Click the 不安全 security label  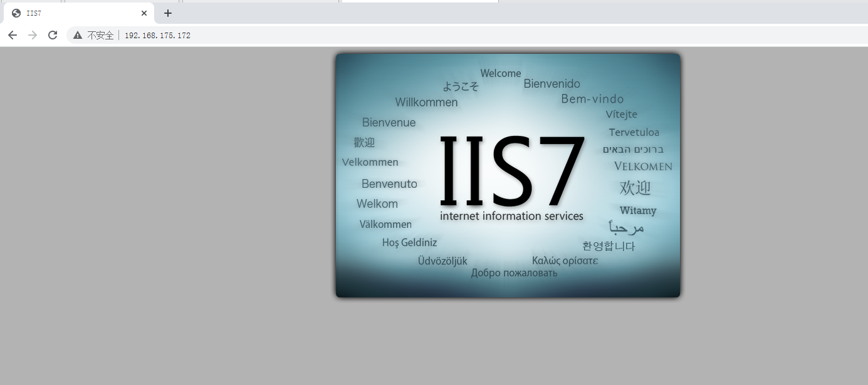[x=100, y=36]
